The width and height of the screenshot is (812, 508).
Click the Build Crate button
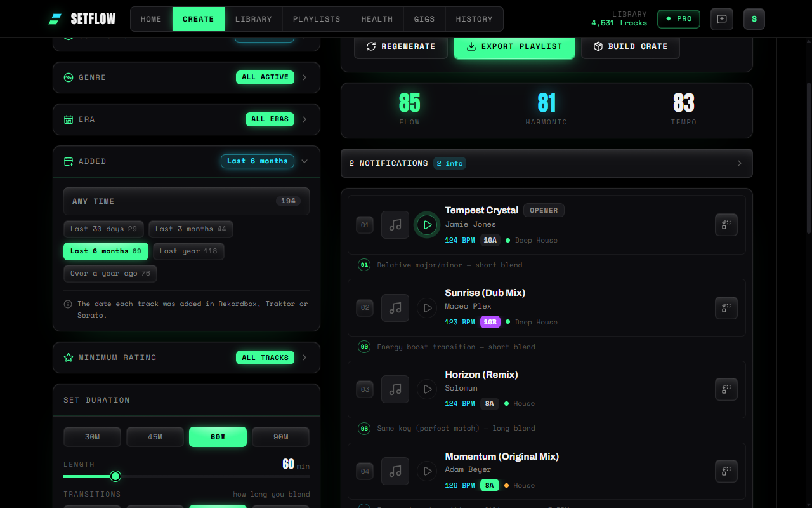(x=631, y=46)
